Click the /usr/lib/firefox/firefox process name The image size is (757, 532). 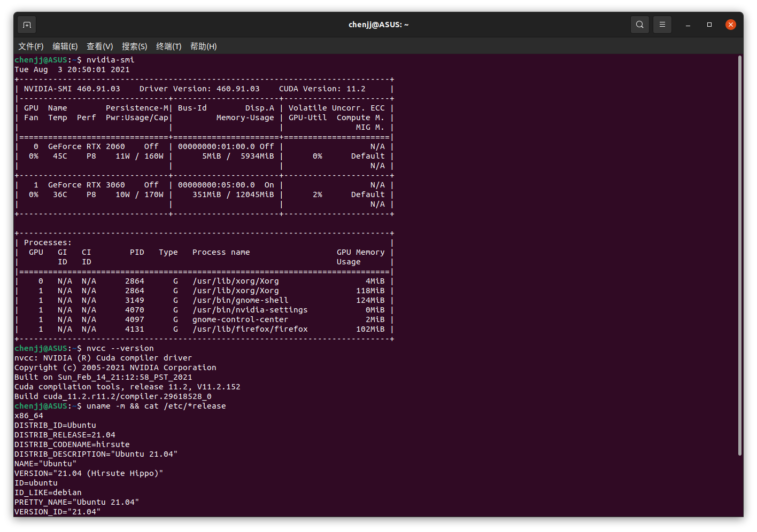click(250, 329)
